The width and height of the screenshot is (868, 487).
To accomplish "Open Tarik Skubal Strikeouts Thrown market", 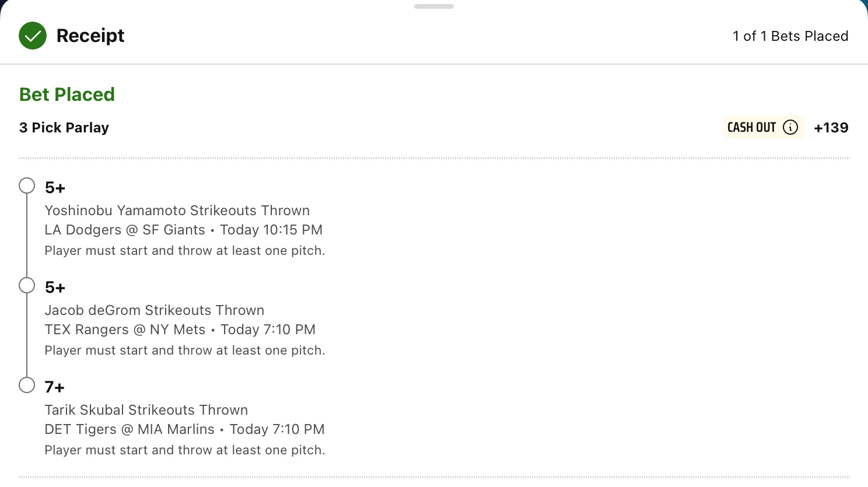I will click(x=146, y=410).
